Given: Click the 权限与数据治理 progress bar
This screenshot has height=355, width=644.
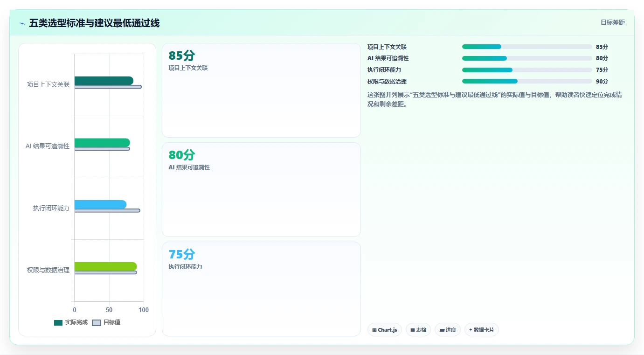Looking at the screenshot, I should pyautogui.click(x=527, y=81).
